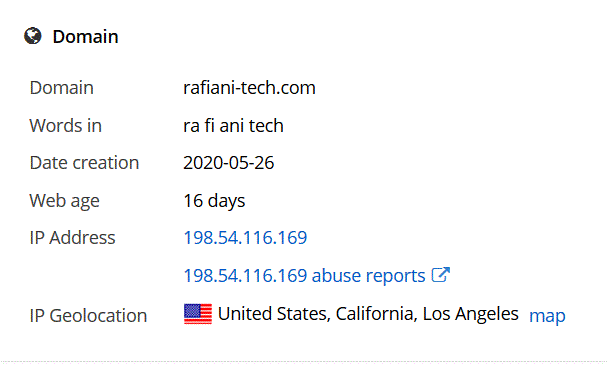This screenshot has width=608, height=367.
Task: Click the Domain section heading
Action: [x=85, y=36]
